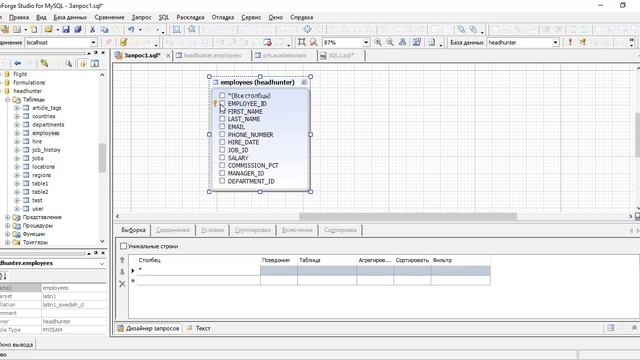Viewport: 640px width, 360px height.
Task: Expand the employees table tree node
Action: pos(17,133)
